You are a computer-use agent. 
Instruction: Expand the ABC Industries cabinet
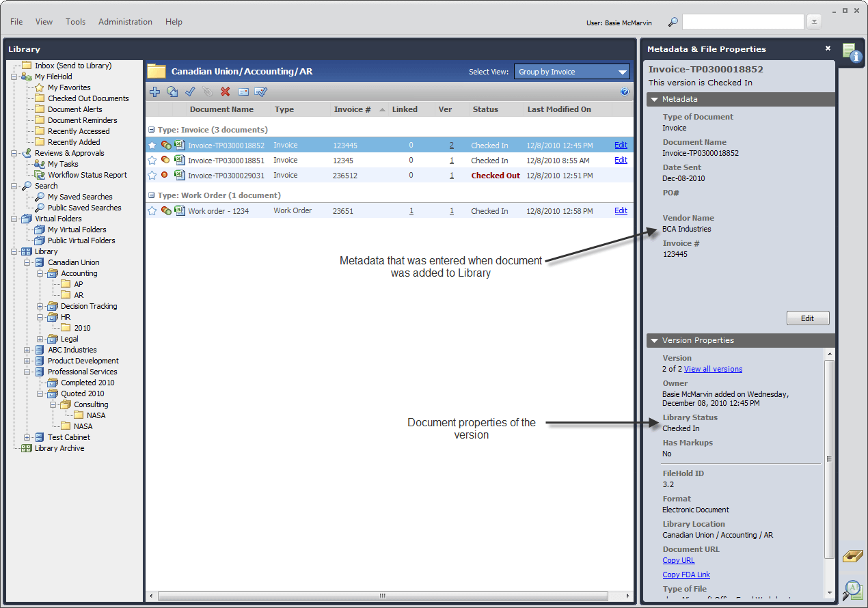(x=27, y=350)
